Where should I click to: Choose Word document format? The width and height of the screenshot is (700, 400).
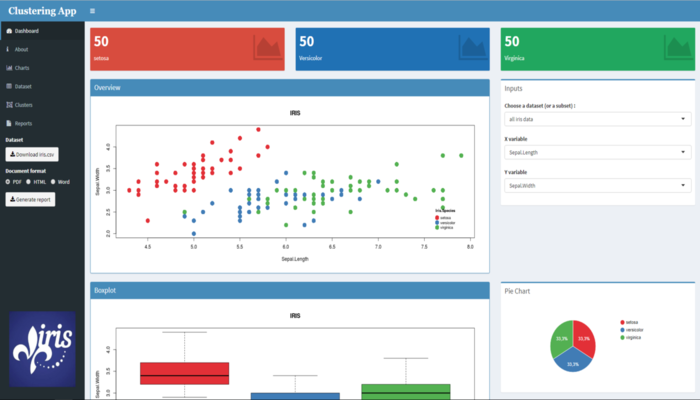tap(53, 182)
